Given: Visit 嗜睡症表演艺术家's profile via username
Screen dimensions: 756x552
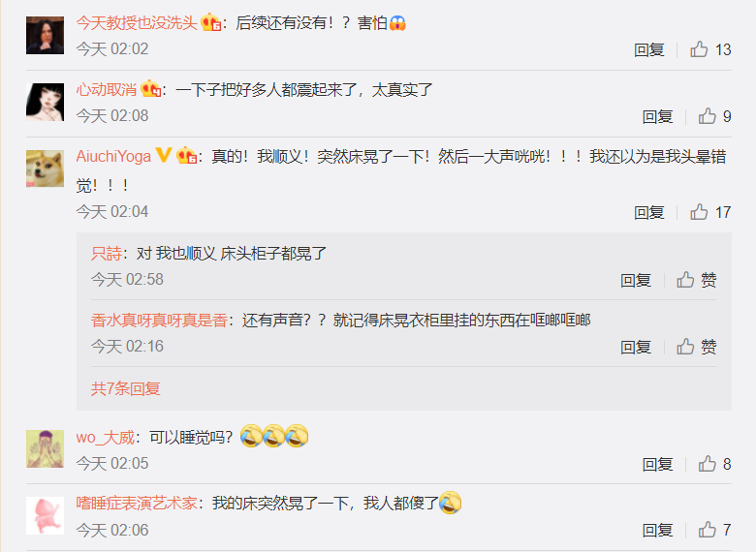Looking at the screenshot, I should 137,504.
